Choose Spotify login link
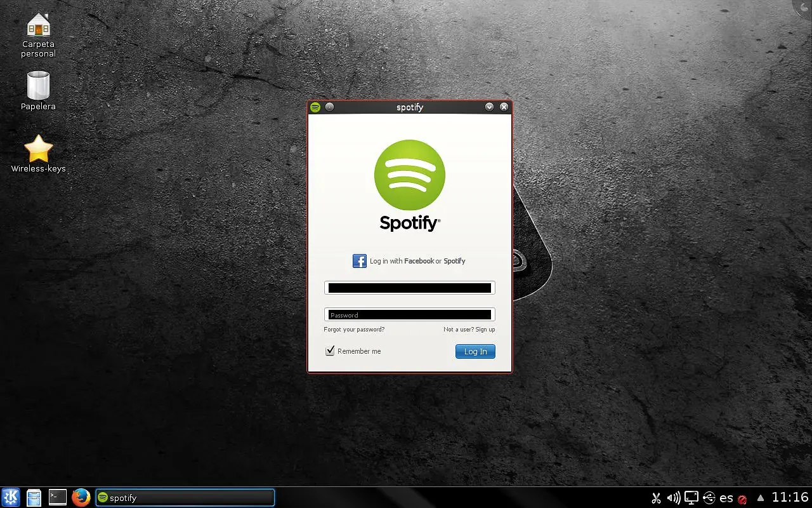 tap(454, 261)
